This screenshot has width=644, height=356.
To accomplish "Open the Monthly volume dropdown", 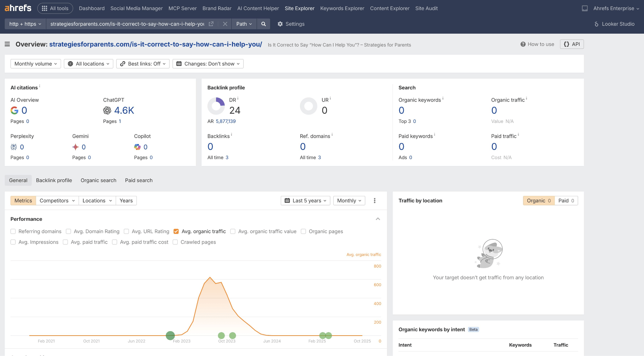I will tap(35, 64).
